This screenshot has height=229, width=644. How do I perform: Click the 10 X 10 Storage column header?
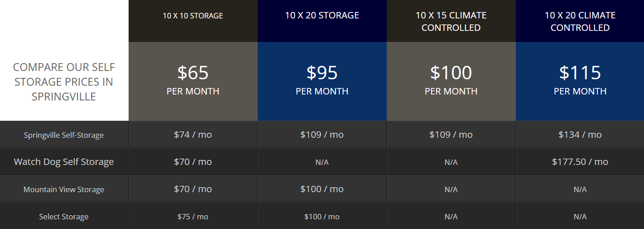click(x=193, y=16)
